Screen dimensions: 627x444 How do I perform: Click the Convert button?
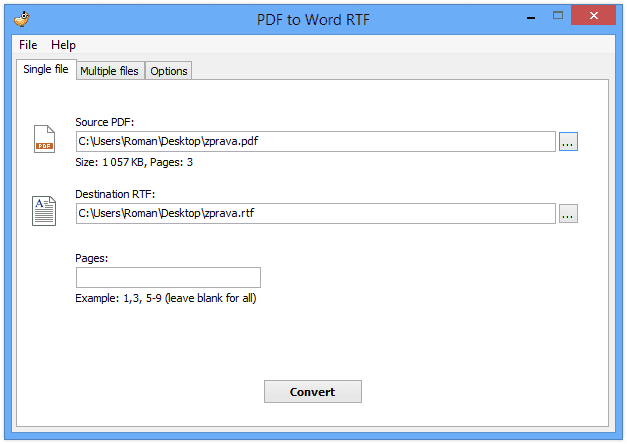[x=313, y=392]
